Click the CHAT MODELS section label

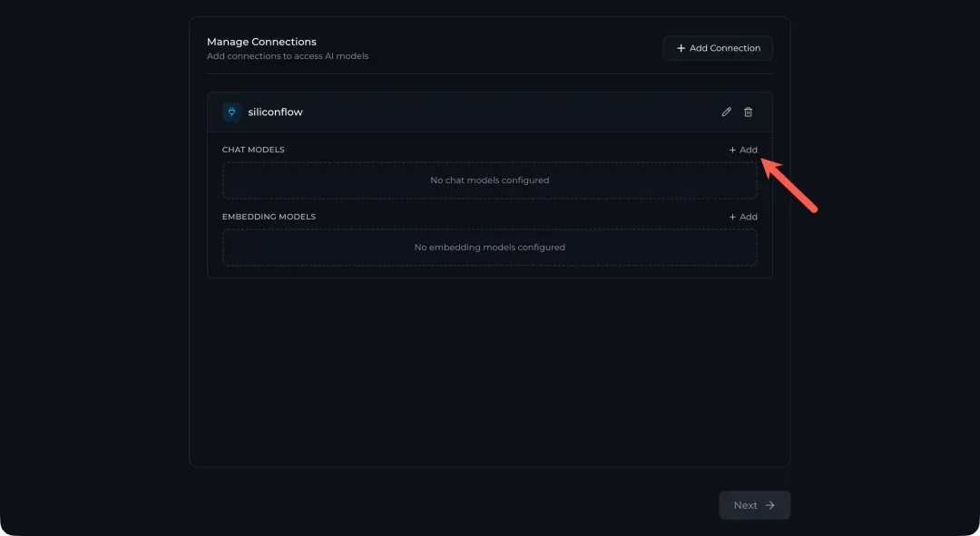point(253,150)
